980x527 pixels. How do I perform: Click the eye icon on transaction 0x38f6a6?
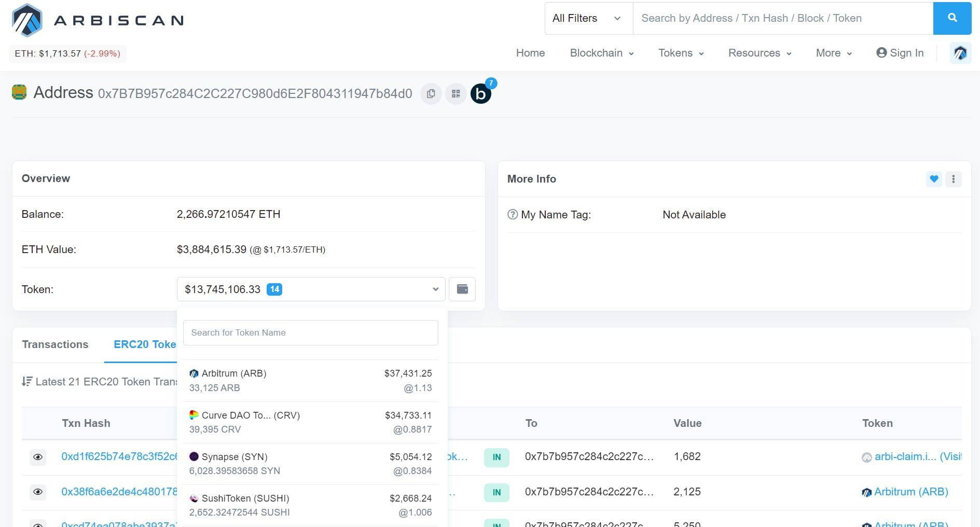[37, 492]
